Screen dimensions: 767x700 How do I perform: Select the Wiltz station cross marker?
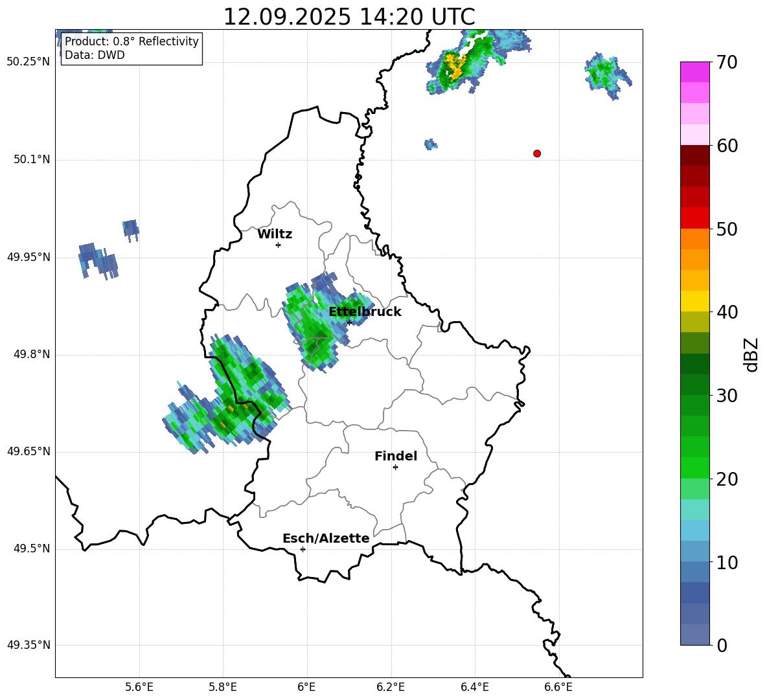[x=278, y=245]
